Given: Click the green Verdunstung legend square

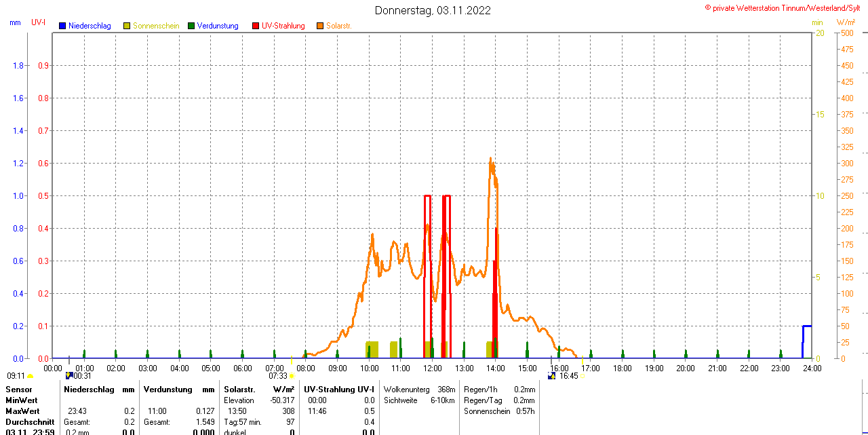Looking at the screenshot, I should coord(191,26).
